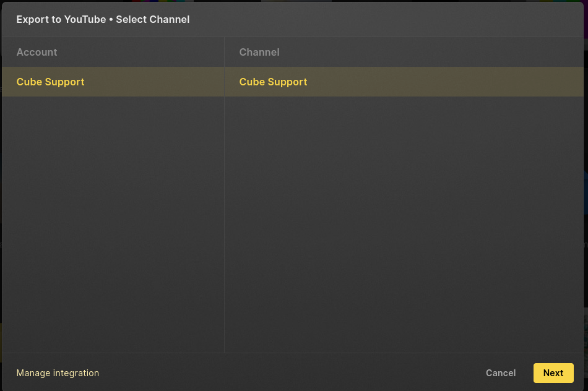Dismiss the YouTube export dialog with Cancel
Viewport: 588px width, 391px height.
coord(501,373)
